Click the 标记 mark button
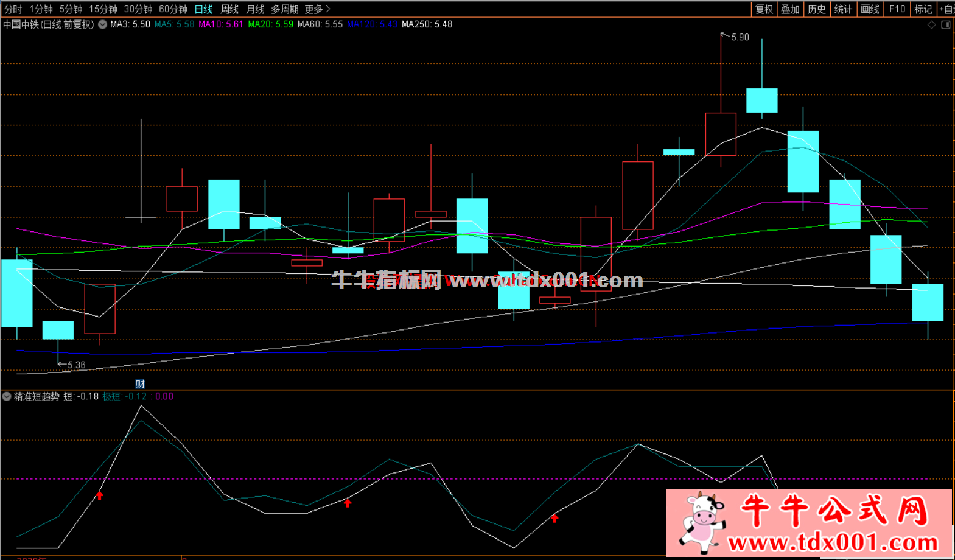This screenshot has width=955, height=560. coord(923,9)
